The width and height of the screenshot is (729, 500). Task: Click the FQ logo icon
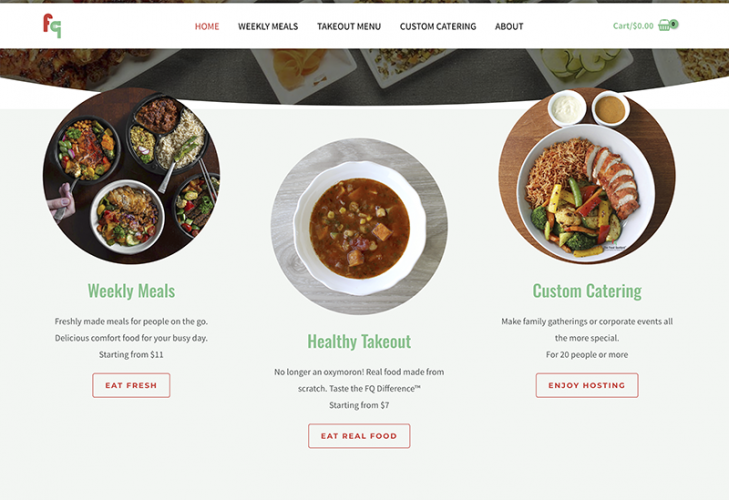pyautogui.click(x=52, y=26)
